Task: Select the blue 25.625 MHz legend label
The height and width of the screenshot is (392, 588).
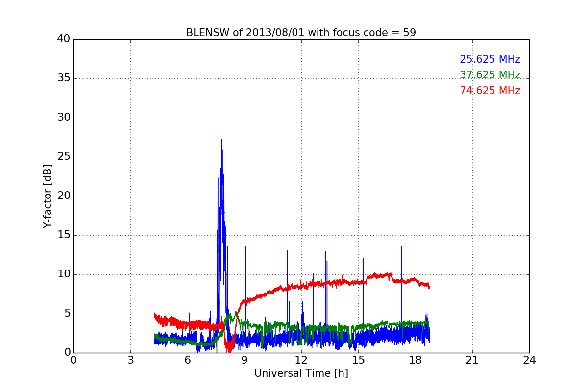Action: tap(490, 59)
